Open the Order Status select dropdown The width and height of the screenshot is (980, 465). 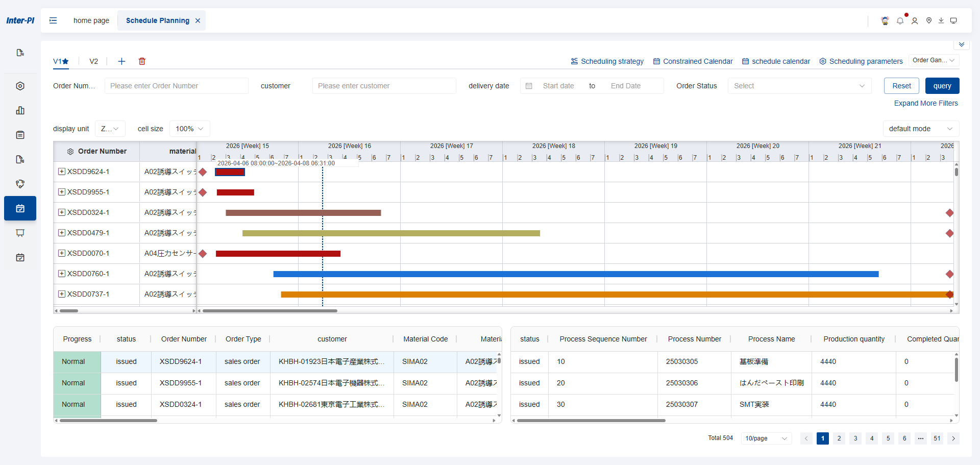point(799,86)
